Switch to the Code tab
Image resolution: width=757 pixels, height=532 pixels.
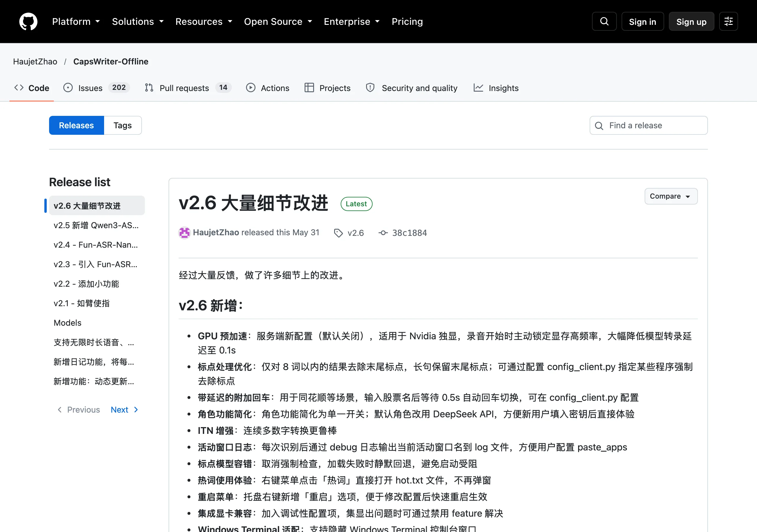[x=32, y=88]
